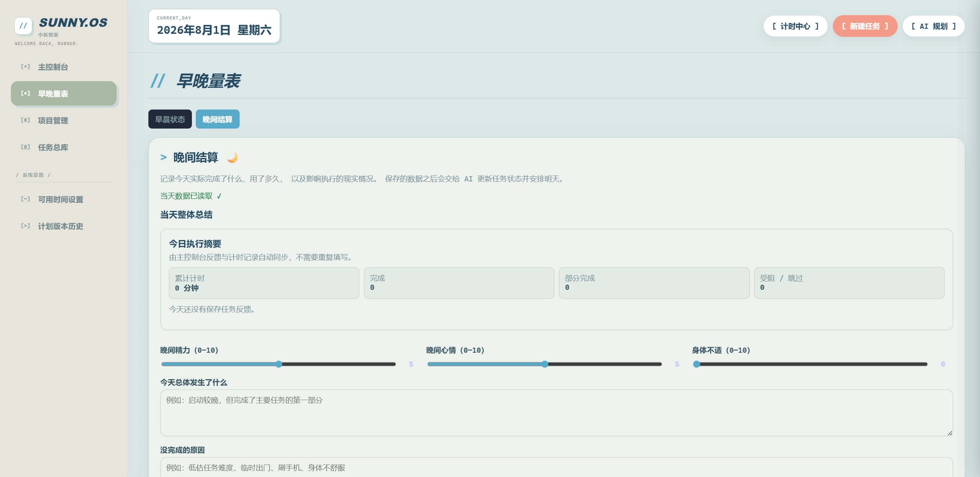Click the SUNNY.OS brand title
This screenshot has width=980, height=477.
[73, 23]
